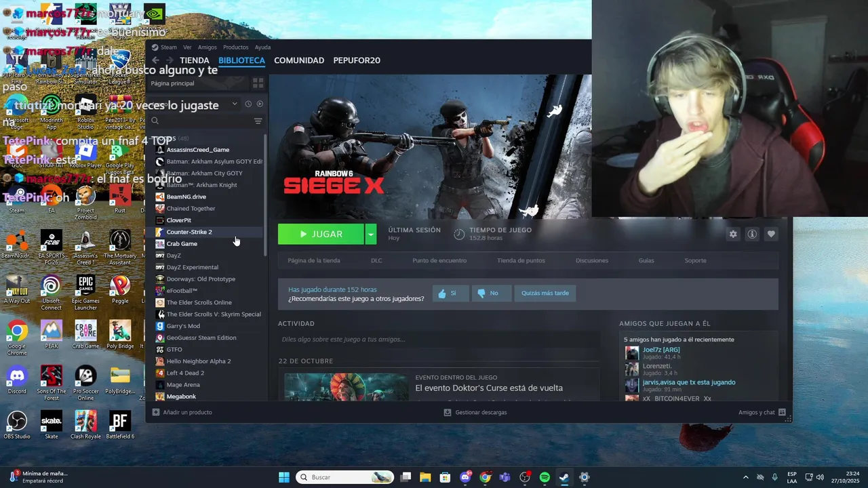Open Spotify from the taskbar
Image resolution: width=868 pixels, height=488 pixels.
pyautogui.click(x=545, y=477)
